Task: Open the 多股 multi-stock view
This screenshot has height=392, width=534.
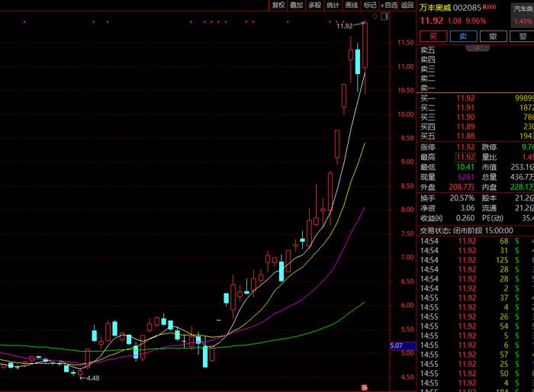Action: pos(314,5)
